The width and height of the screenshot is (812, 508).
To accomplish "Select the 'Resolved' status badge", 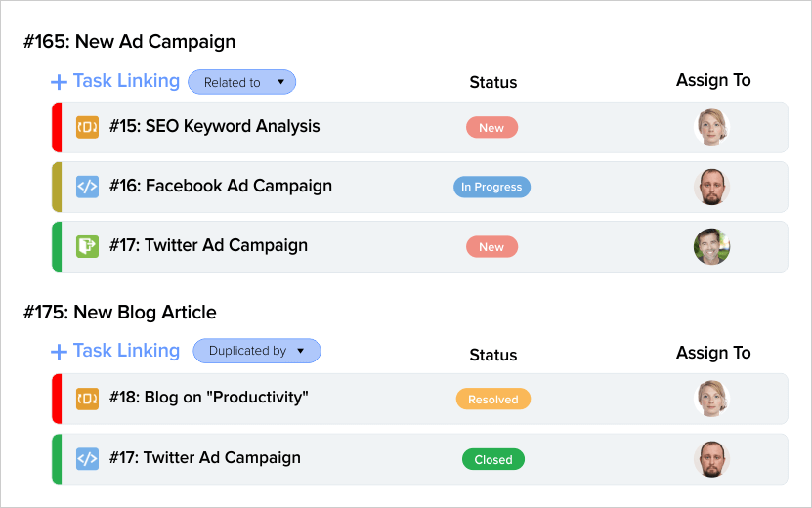I will pos(493,399).
